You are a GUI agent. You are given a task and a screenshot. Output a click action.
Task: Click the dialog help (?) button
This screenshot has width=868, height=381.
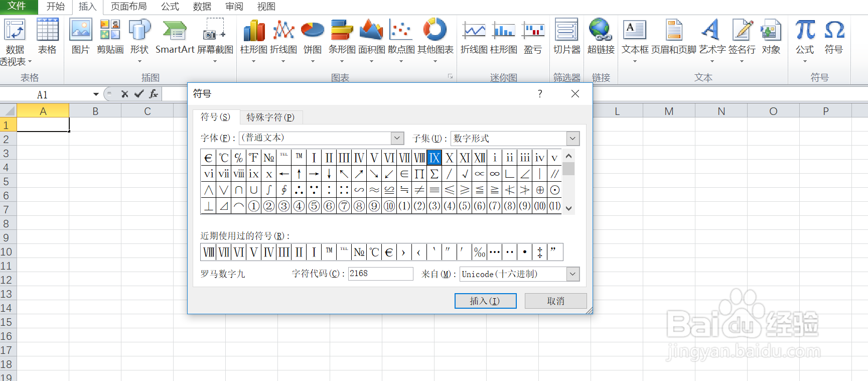pos(540,94)
